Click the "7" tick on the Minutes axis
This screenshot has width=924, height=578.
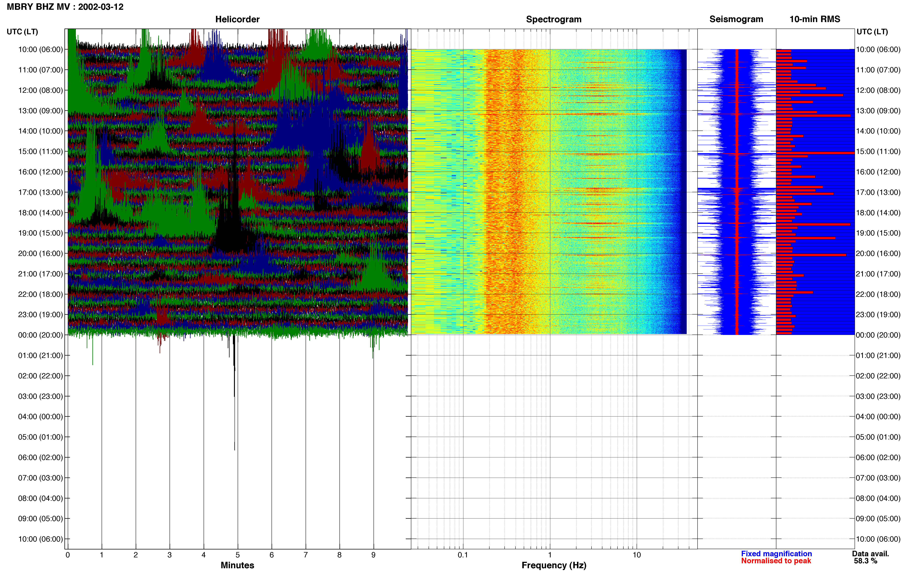[306, 555]
